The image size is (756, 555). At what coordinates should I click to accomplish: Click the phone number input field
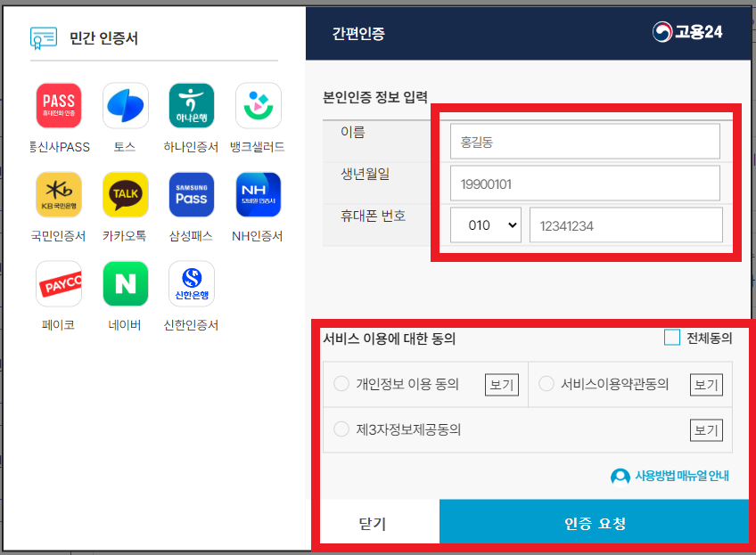coord(626,225)
